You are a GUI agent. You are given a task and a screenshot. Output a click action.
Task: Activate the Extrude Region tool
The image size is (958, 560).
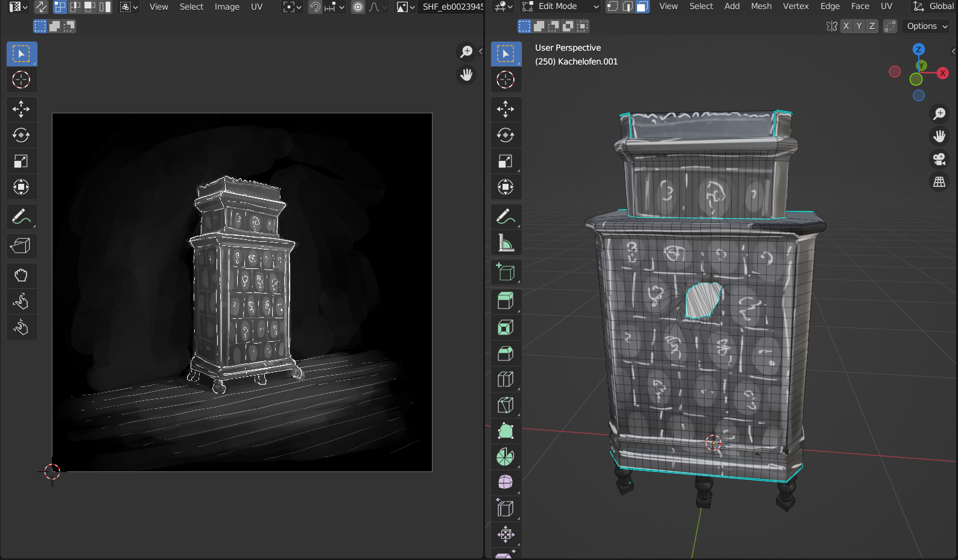point(506,301)
